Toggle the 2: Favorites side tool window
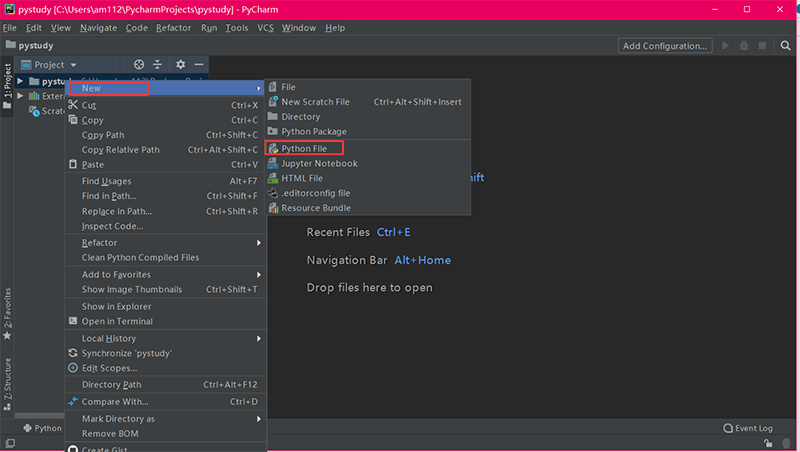This screenshot has height=452, width=800. tap(7, 313)
